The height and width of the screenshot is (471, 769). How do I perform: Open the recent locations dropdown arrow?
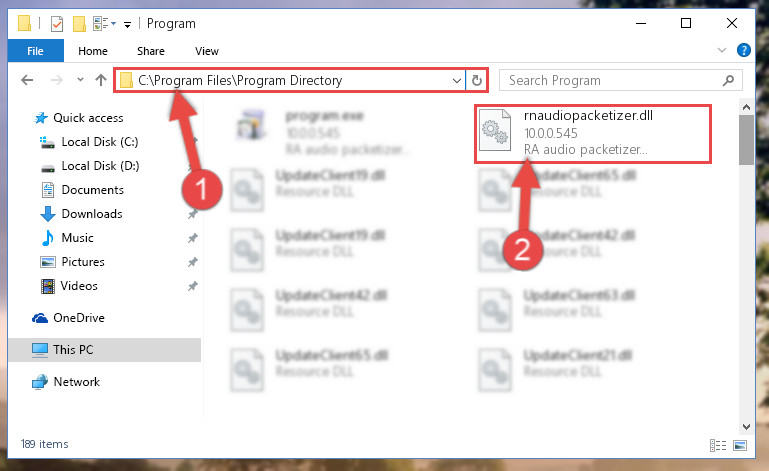[x=80, y=79]
